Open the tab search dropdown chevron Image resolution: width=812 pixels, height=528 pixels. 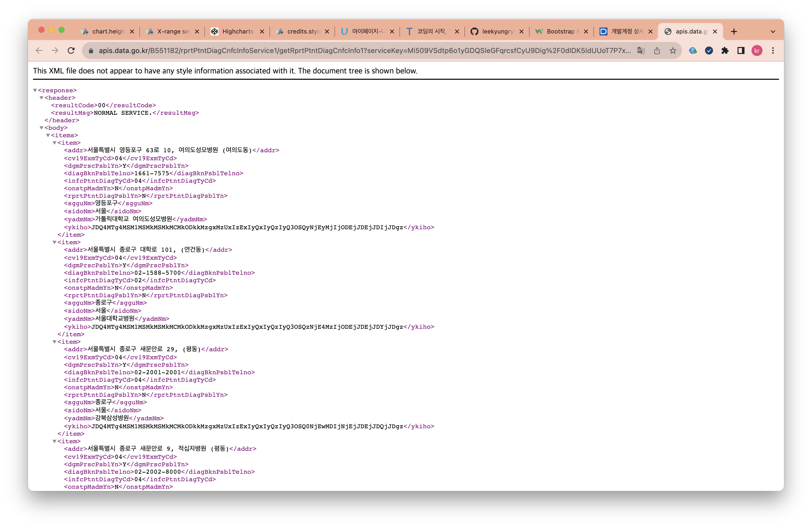pos(773,32)
